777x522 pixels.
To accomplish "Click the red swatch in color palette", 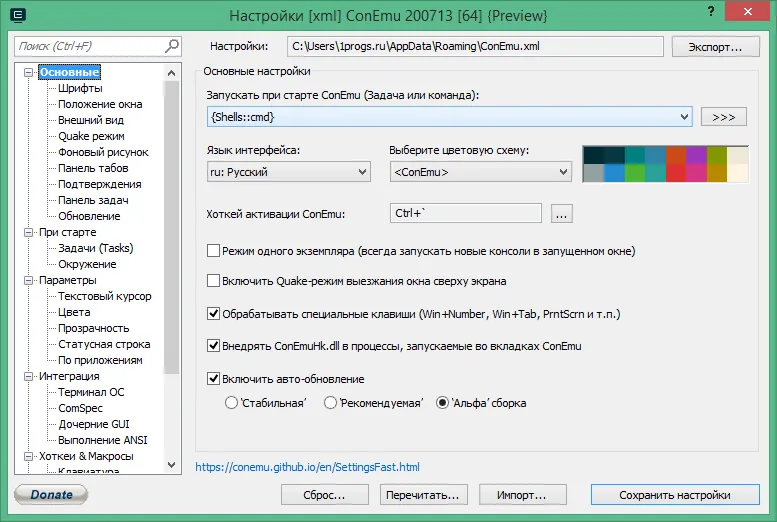I will [x=675, y=173].
